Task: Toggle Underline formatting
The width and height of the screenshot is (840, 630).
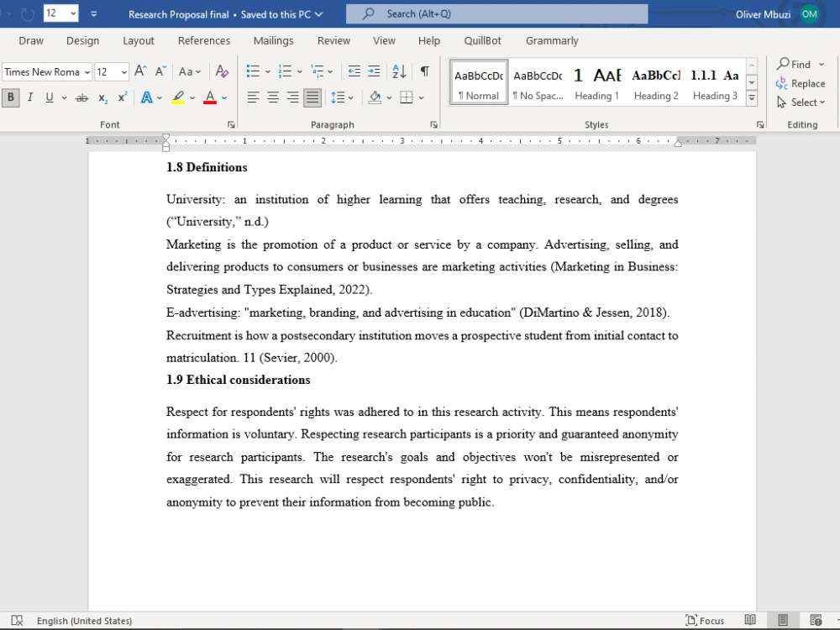Action: tap(50, 97)
